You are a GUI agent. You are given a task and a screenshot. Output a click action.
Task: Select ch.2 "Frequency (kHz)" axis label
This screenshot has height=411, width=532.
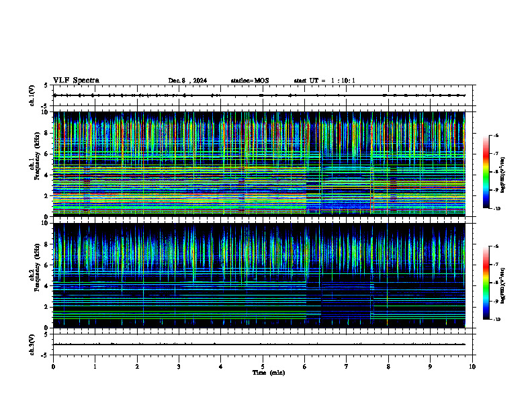[37, 267]
